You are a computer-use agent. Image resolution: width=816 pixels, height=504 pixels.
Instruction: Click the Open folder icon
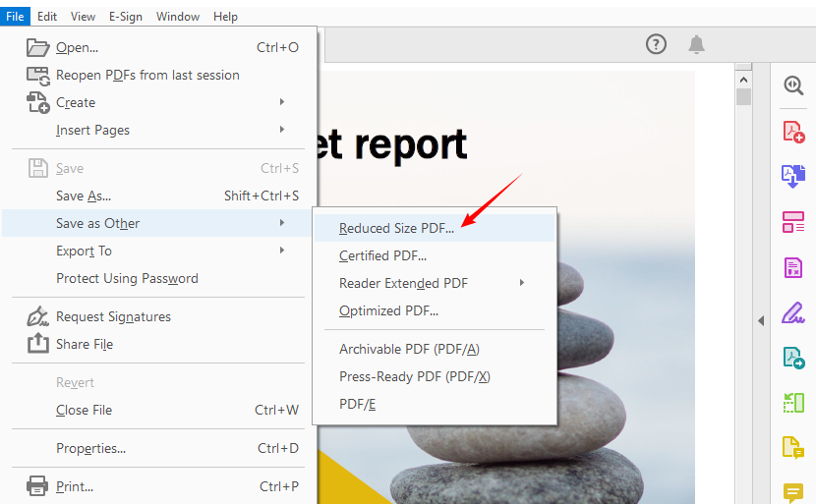click(x=38, y=47)
